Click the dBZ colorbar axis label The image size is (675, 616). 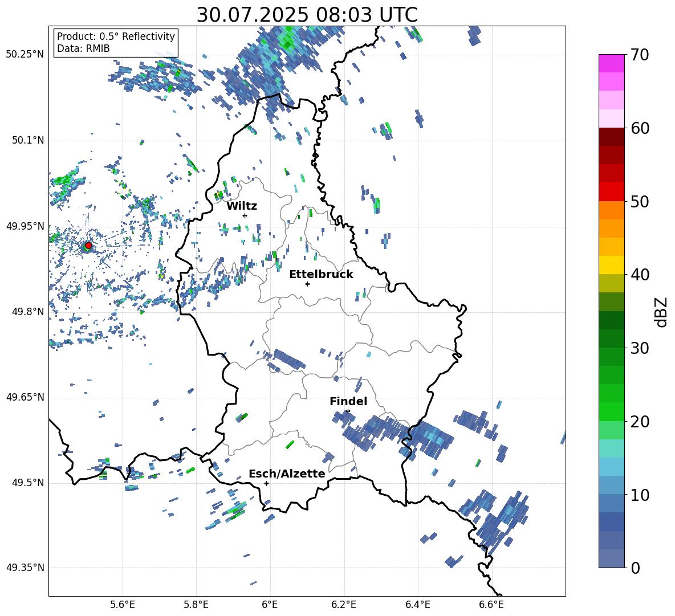[x=661, y=312]
